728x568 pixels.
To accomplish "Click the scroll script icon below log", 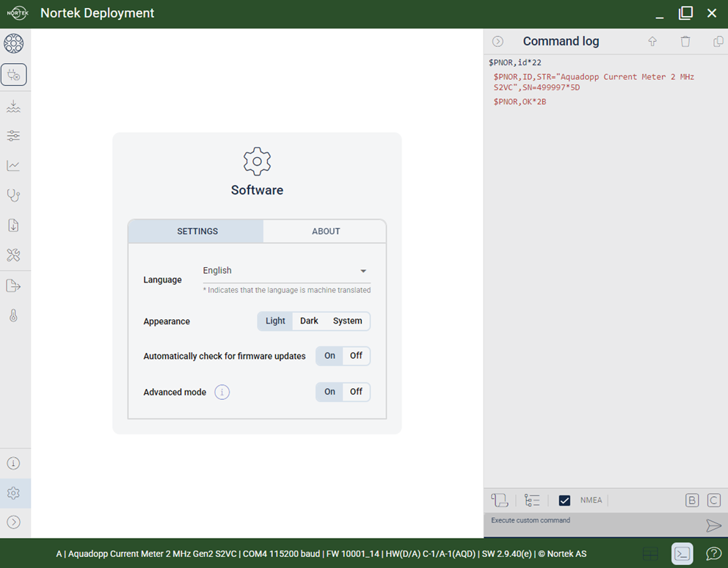I will pos(500,500).
